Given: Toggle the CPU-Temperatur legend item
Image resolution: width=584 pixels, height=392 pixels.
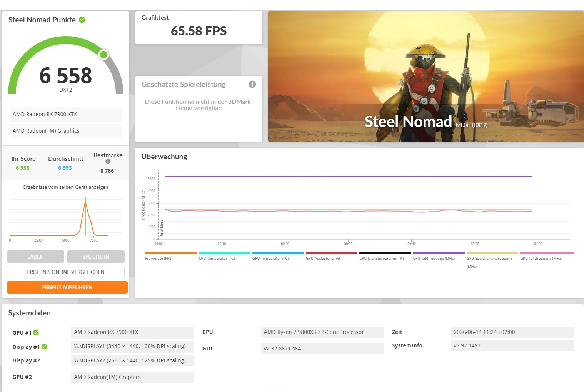Looking at the screenshot, I should [x=224, y=256].
